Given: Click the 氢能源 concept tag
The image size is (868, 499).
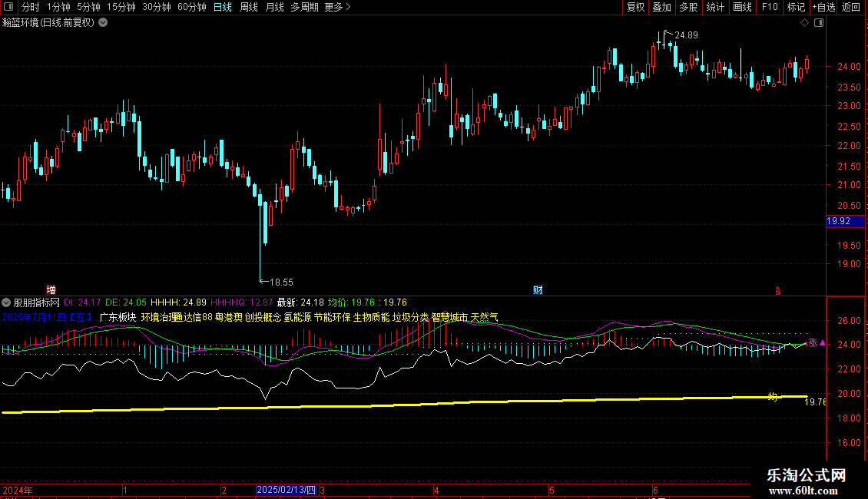Looking at the screenshot, I should 298,318.
